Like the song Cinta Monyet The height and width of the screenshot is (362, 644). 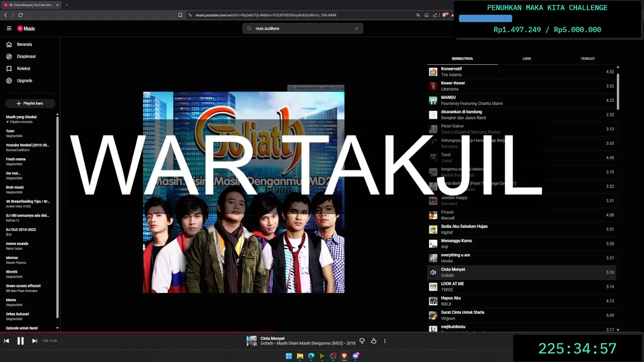[x=374, y=341]
